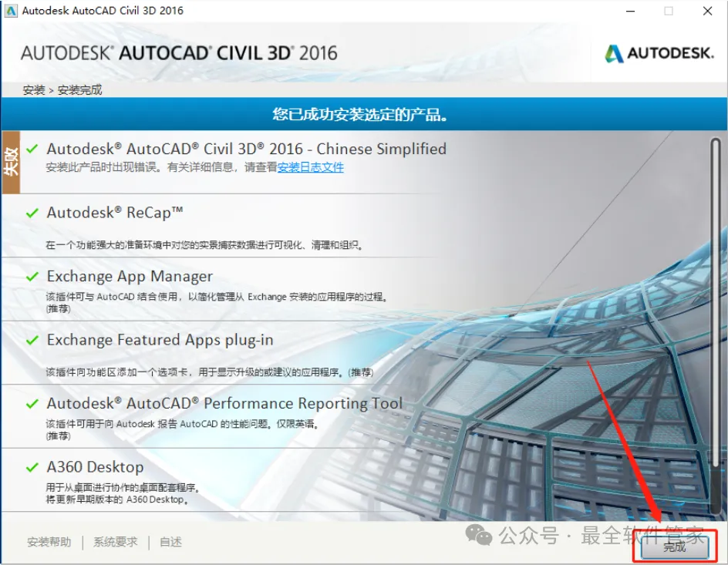Click the 失败 failure tag on first product
The image size is (728, 565).
click(x=11, y=162)
